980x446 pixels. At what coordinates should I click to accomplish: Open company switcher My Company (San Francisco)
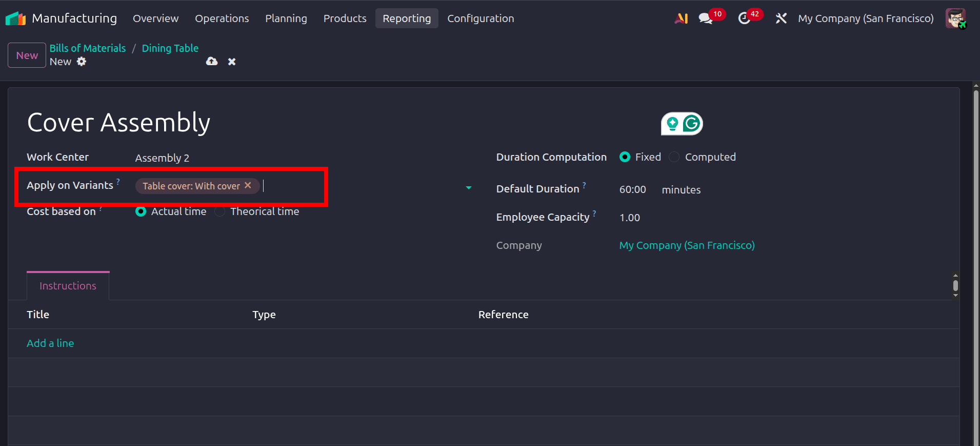tap(866, 18)
